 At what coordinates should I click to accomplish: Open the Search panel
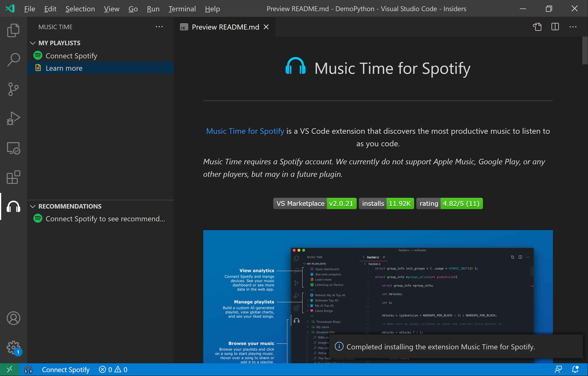[x=13, y=59]
